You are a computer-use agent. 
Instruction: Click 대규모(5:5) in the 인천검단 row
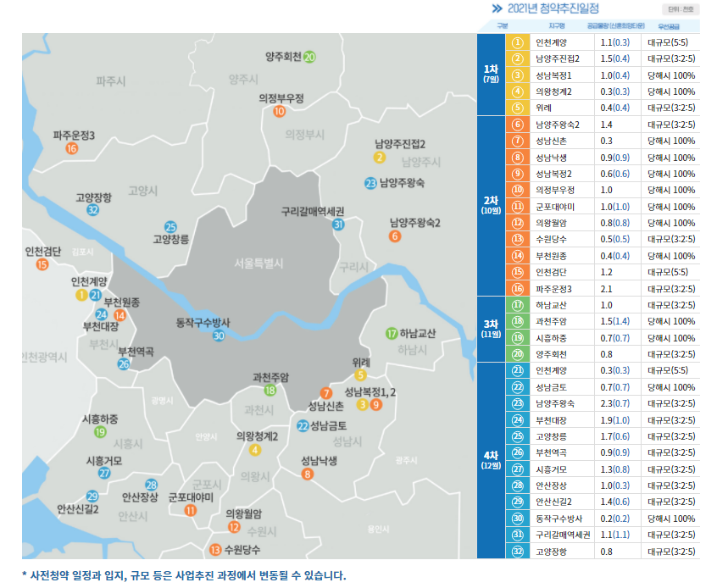[668, 272]
